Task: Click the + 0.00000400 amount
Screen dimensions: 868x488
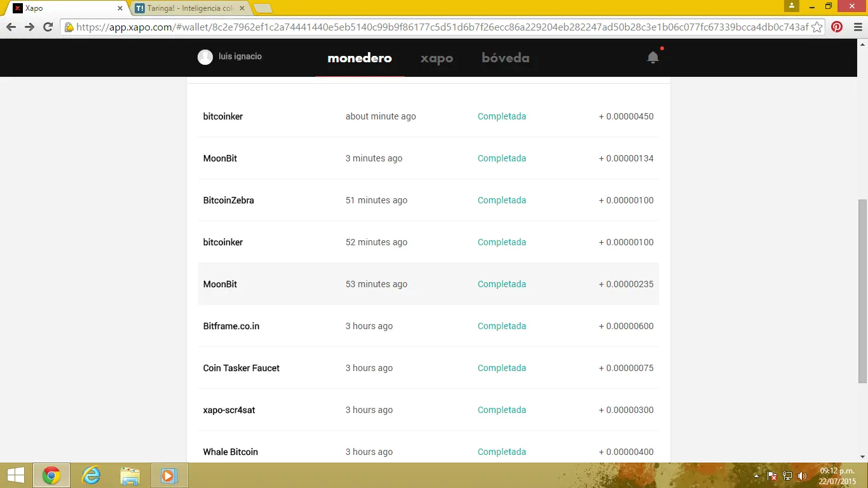Action: pos(626,452)
